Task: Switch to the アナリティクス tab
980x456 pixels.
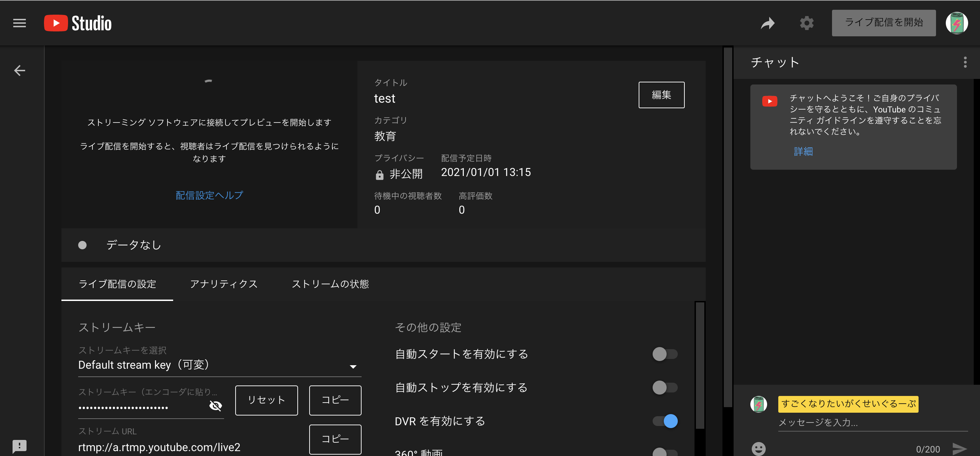Action: pyautogui.click(x=224, y=284)
